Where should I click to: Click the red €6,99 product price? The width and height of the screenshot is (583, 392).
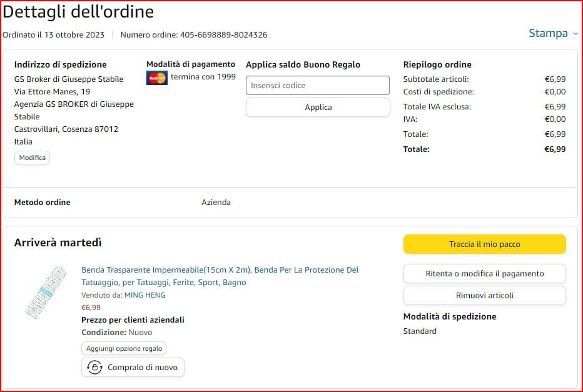91,308
